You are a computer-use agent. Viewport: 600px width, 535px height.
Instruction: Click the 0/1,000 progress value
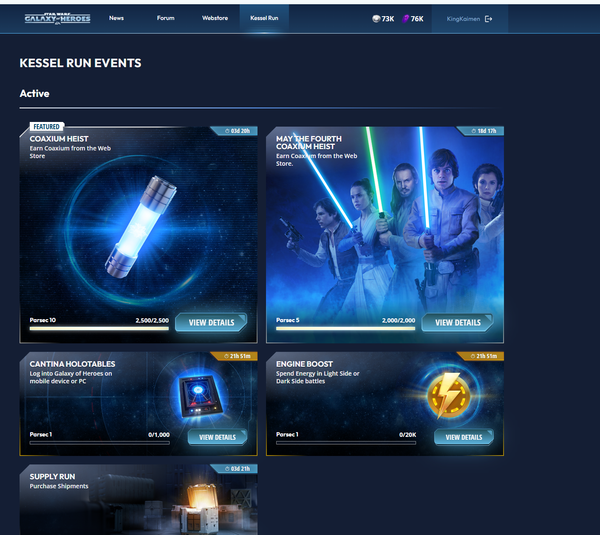click(159, 435)
